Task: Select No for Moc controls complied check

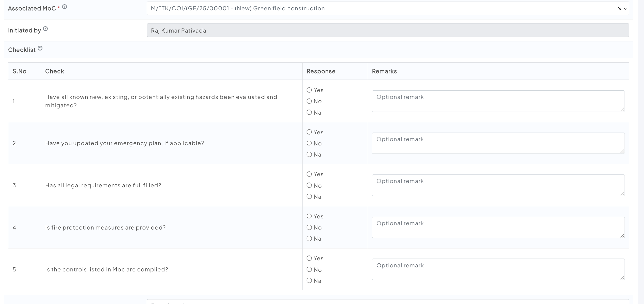Action: coord(309,269)
